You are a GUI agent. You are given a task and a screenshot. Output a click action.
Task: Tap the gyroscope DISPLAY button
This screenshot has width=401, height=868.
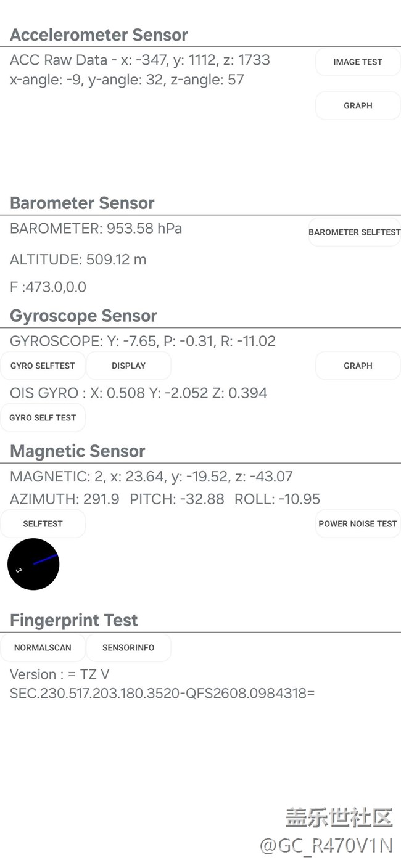(128, 366)
